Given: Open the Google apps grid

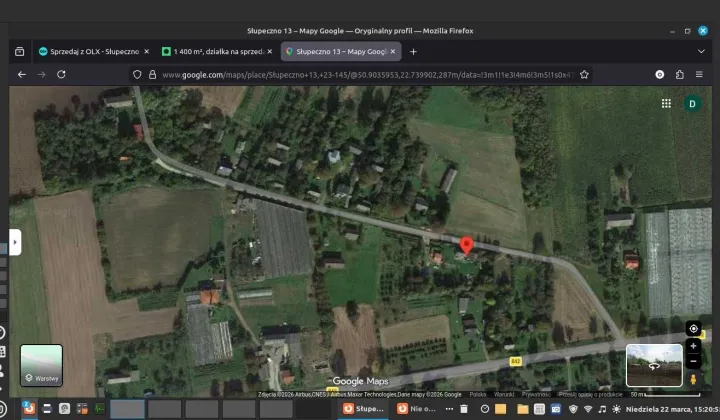Looking at the screenshot, I should point(666,103).
